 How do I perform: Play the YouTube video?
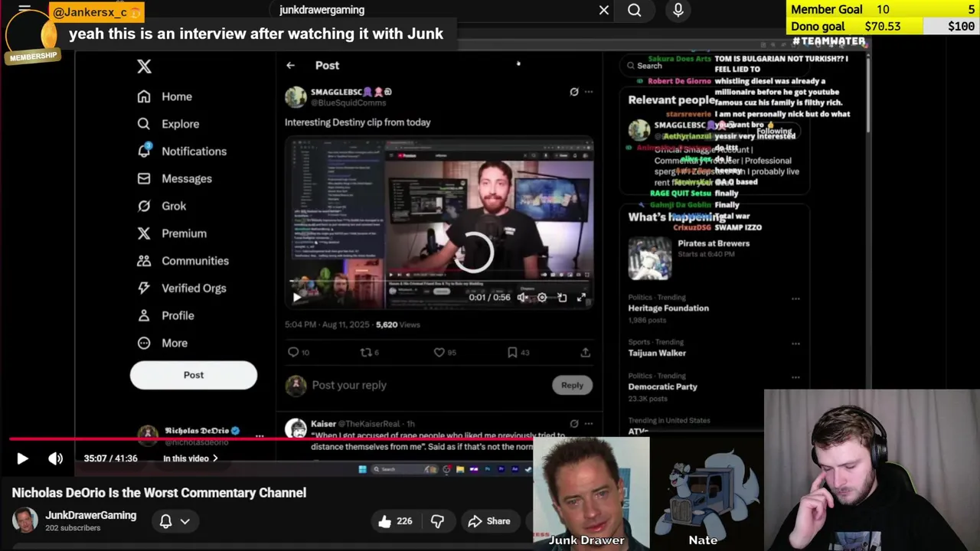pyautogui.click(x=22, y=458)
